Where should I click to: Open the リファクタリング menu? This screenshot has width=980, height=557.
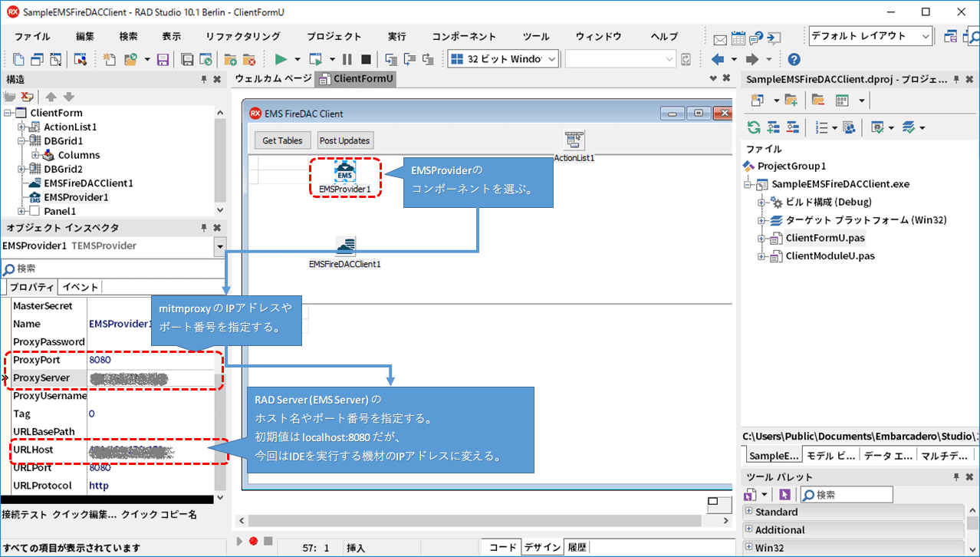click(243, 36)
